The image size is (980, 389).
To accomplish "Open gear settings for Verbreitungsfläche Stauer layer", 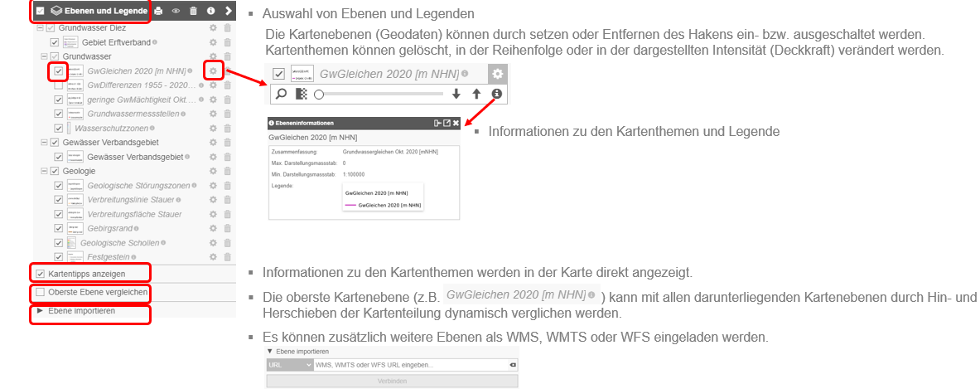I will click(x=213, y=215).
